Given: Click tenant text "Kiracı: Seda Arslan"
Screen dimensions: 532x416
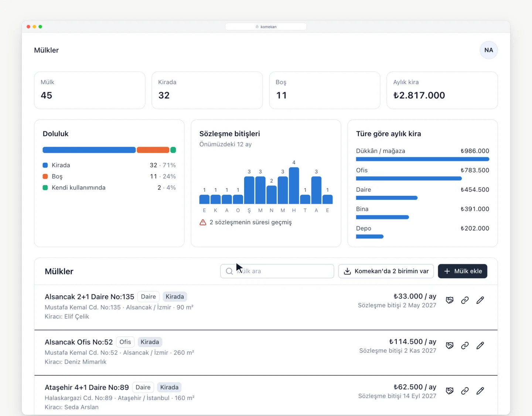Looking at the screenshot, I should (72, 407).
